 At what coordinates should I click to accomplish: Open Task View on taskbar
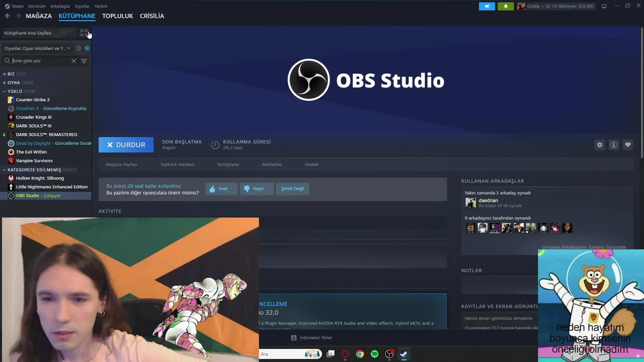pos(331,354)
